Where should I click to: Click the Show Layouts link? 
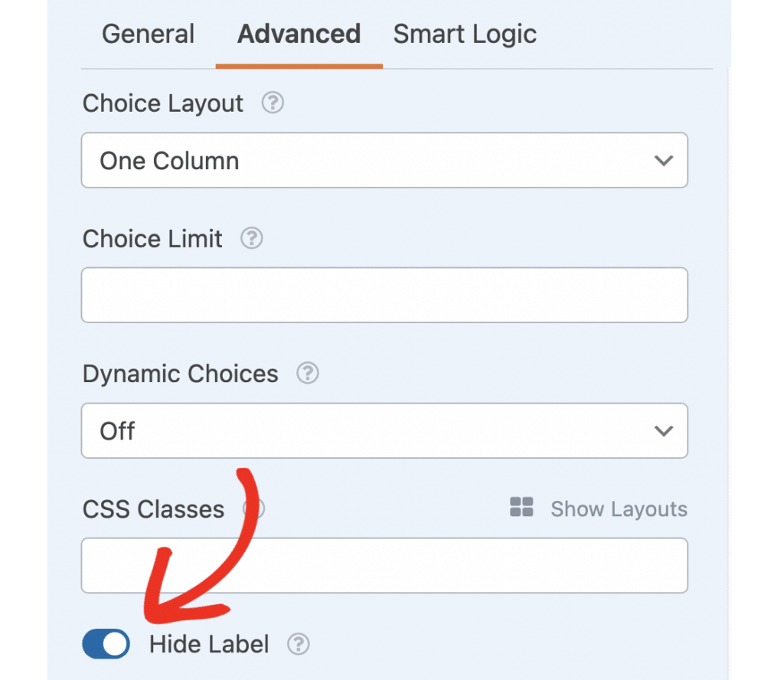click(x=619, y=508)
